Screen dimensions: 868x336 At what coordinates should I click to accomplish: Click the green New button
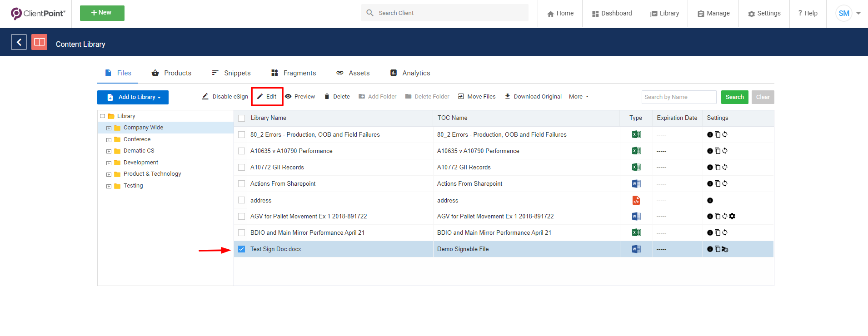pyautogui.click(x=102, y=13)
